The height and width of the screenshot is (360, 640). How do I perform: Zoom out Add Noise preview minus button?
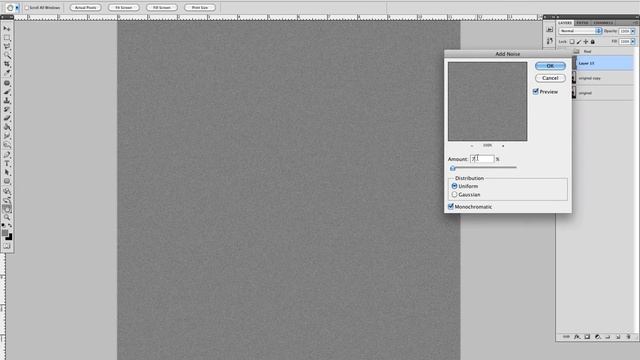tap(472, 146)
